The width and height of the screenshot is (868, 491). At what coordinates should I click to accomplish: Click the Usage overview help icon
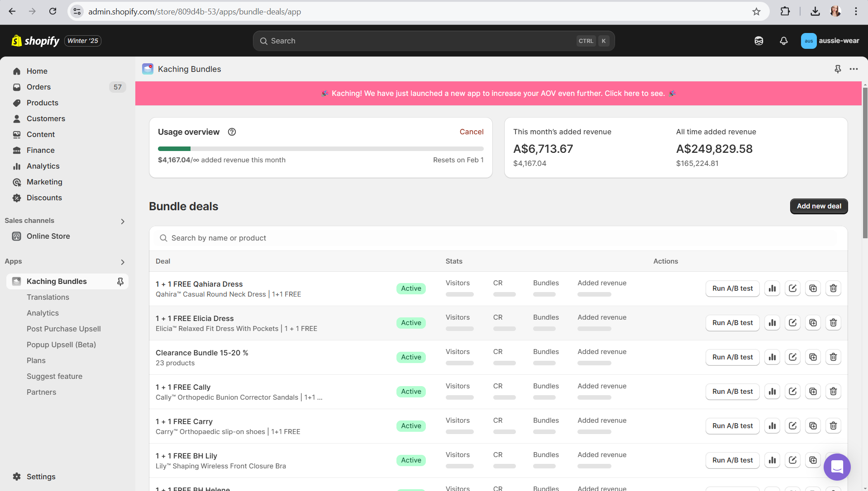[x=232, y=132]
